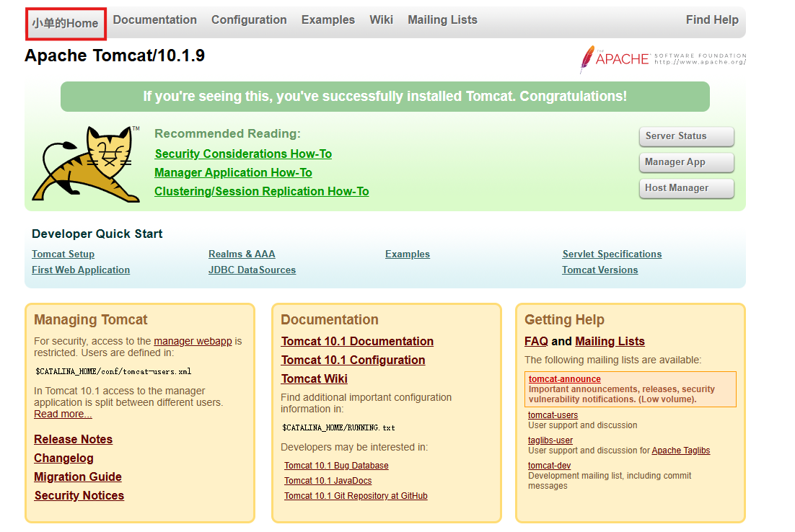Image resolution: width=795 pixels, height=532 pixels.
Task: Open Tomcat 10.1 Bug Database link
Action: click(x=336, y=466)
